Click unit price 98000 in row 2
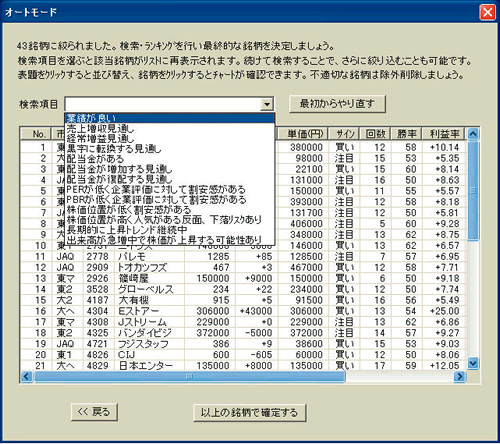This screenshot has width=500, height=444. pyautogui.click(x=309, y=158)
